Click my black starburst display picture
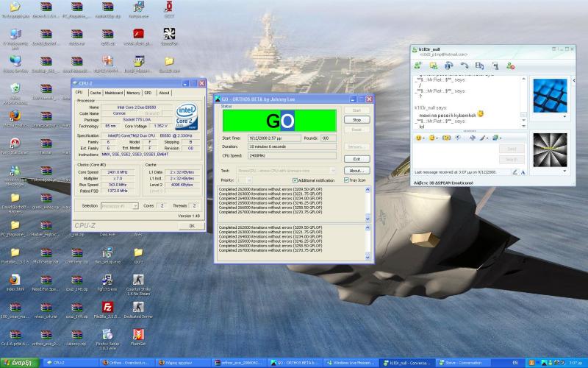Screen dimensions: 588x368 (x=550, y=150)
